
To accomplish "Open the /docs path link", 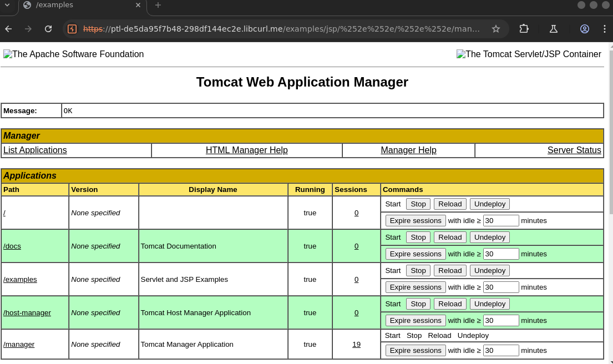I will [x=12, y=246].
